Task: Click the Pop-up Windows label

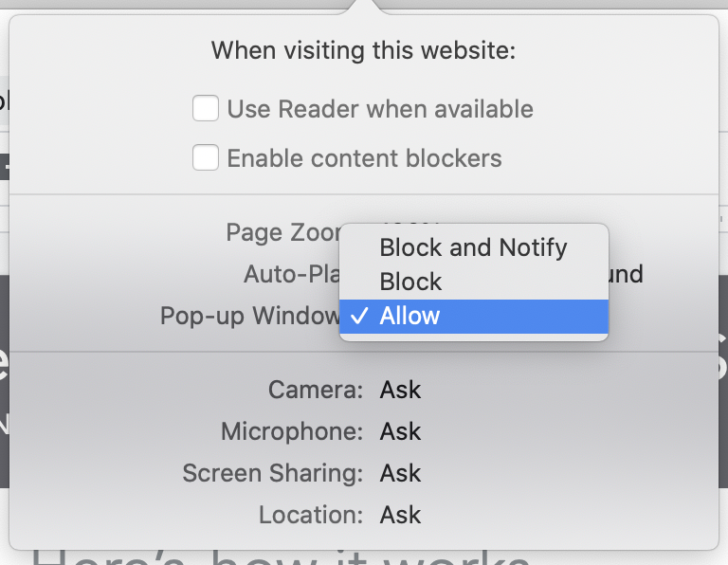Action: 248,317
